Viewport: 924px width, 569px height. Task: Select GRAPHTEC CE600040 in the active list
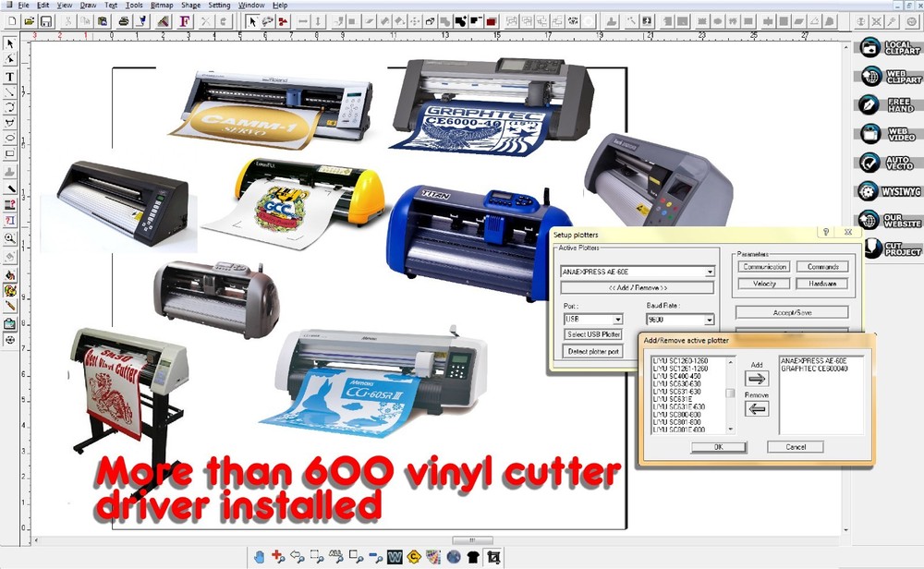814,369
